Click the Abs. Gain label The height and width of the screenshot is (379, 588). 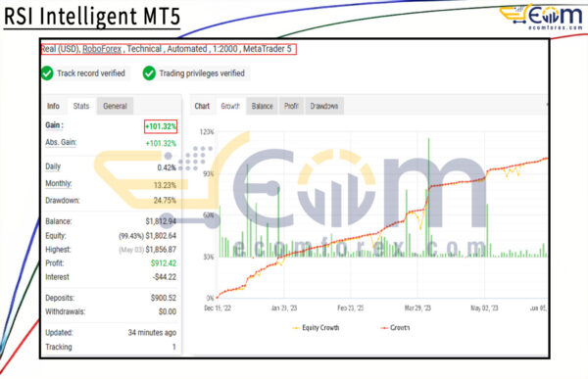(x=61, y=142)
